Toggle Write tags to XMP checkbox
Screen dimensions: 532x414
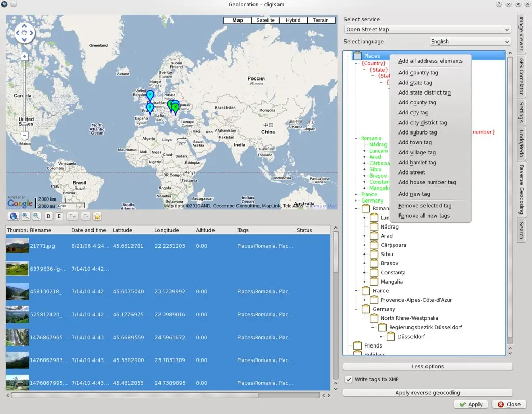[349, 379]
